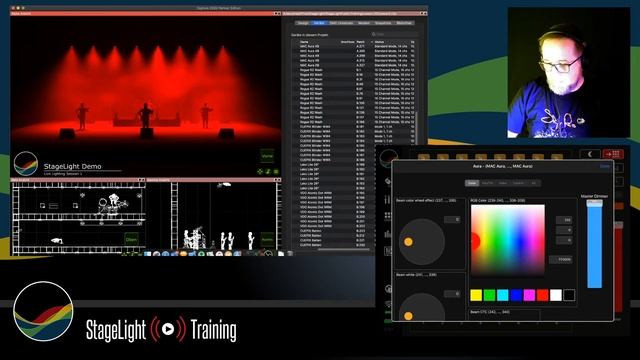The height and width of the screenshot is (360, 640).
Task: Click the magnifier icon in the fixtures filter
Action: point(373,34)
